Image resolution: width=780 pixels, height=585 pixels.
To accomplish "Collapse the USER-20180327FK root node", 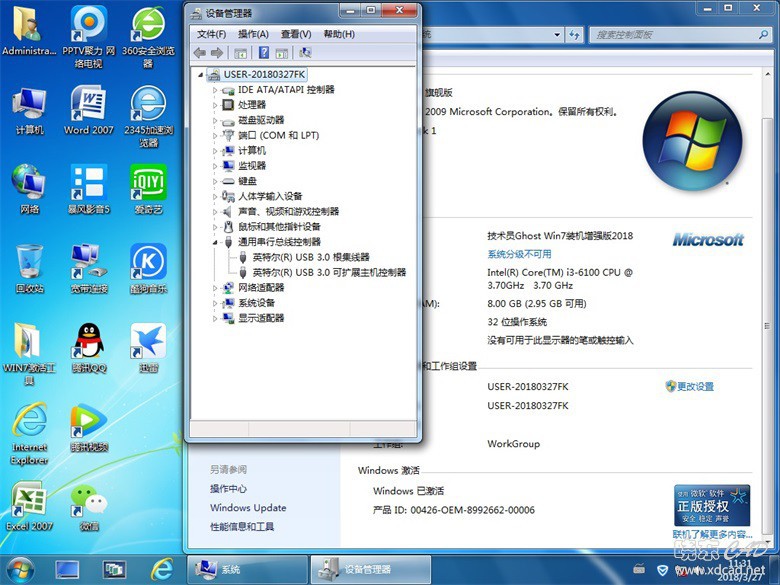I will pyautogui.click(x=200, y=75).
